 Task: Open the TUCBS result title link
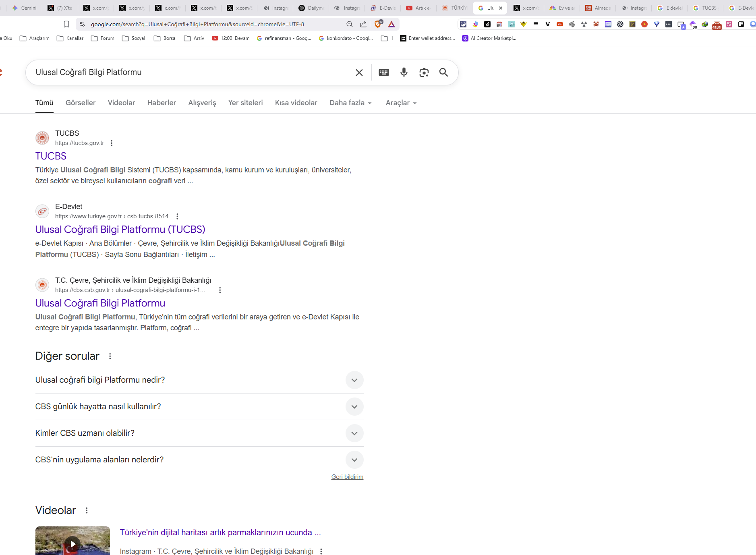[51, 156]
